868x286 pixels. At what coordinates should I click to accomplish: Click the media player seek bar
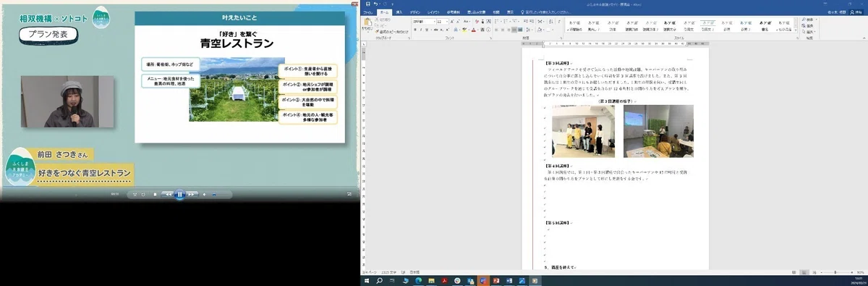(x=179, y=186)
